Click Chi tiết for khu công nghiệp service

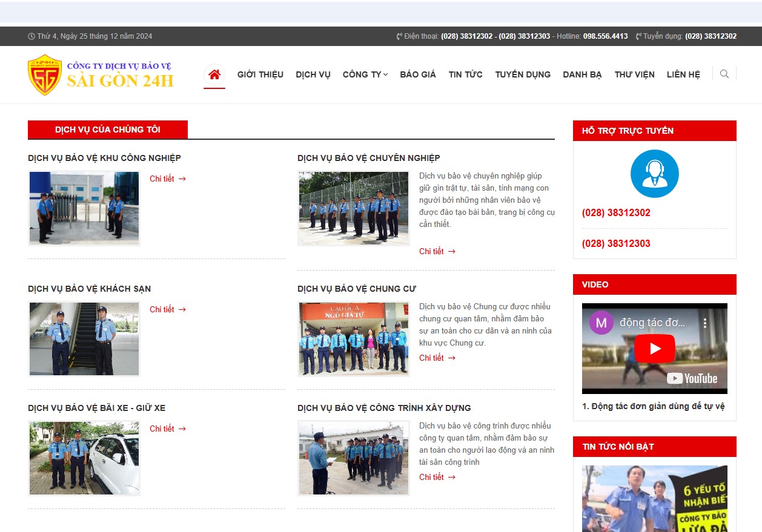167,179
